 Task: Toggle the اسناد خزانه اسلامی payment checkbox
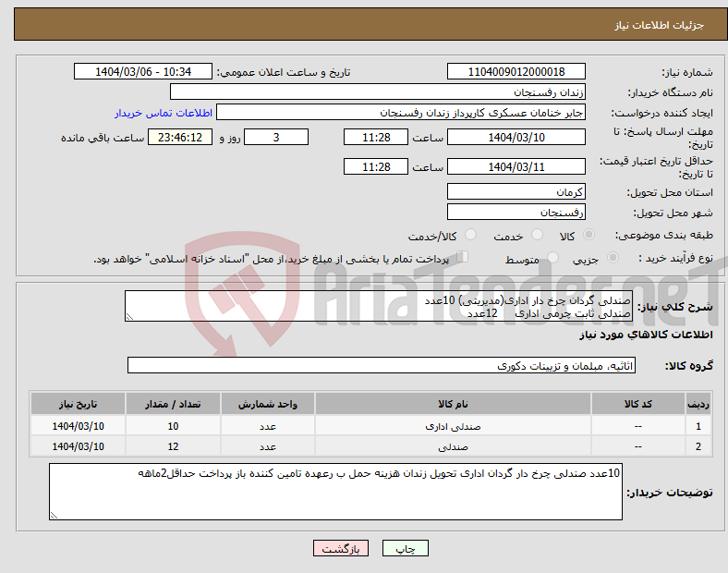(x=463, y=257)
